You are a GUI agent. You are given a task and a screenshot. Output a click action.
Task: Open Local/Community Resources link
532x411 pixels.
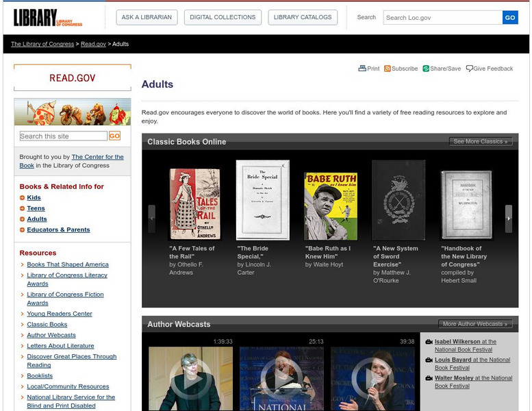tap(68, 386)
